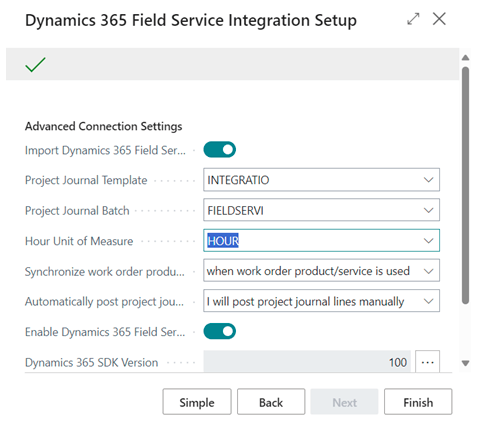
Task: Close the Field Service Integration Setup dialog
Action: [x=439, y=19]
